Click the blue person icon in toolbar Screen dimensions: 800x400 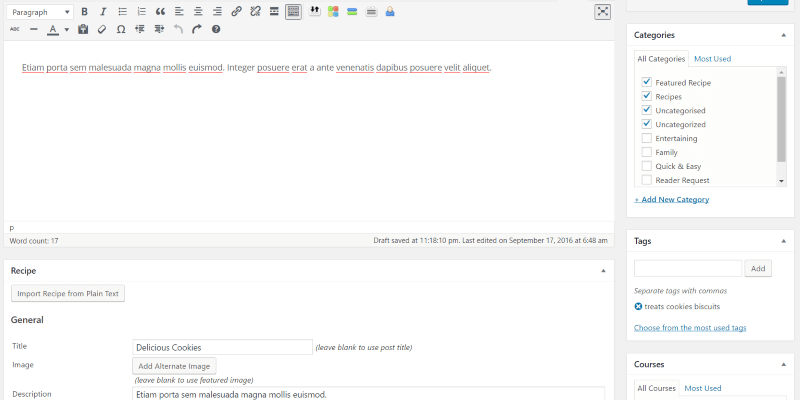point(390,11)
